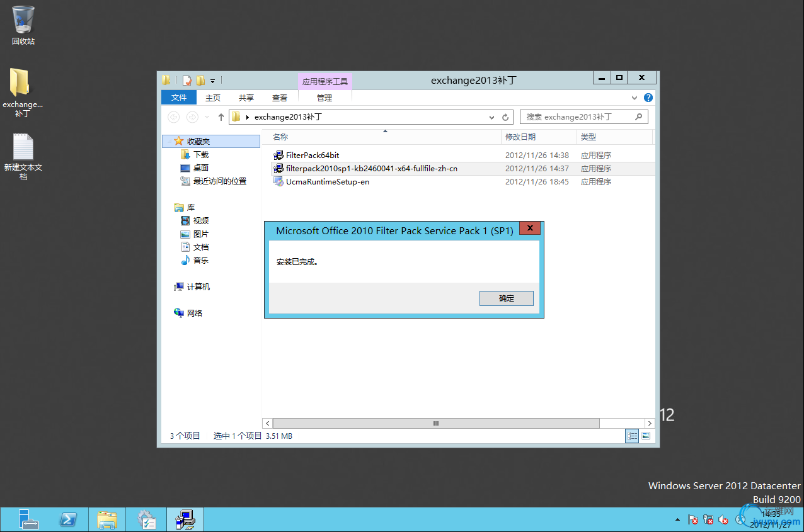The image size is (804, 532).
Task: Click the search box for exchange2013补丁
Action: tap(583, 117)
